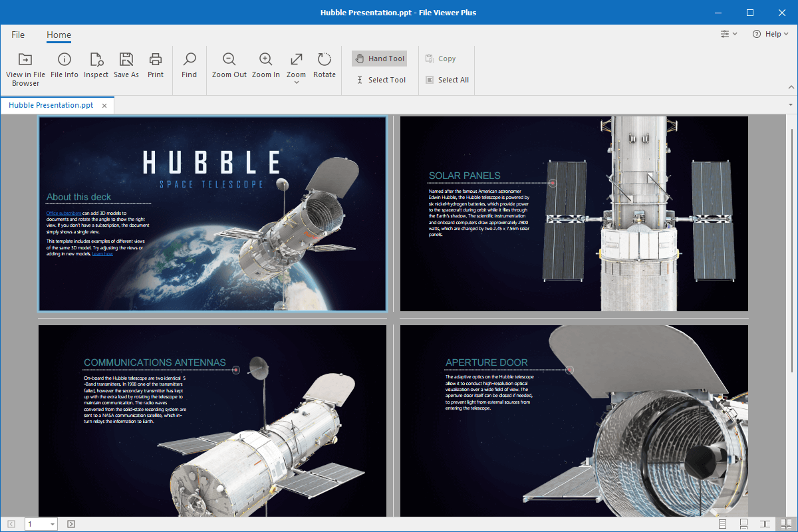This screenshot has height=532, width=798.
Task: Open the document tab list dropdown
Action: 791,105
